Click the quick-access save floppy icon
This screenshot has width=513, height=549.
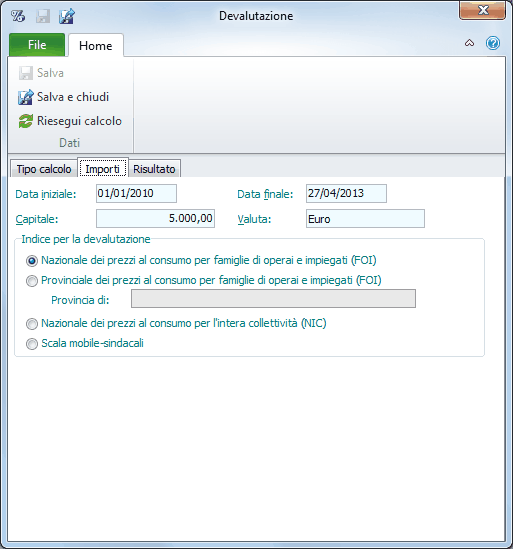point(43,16)
